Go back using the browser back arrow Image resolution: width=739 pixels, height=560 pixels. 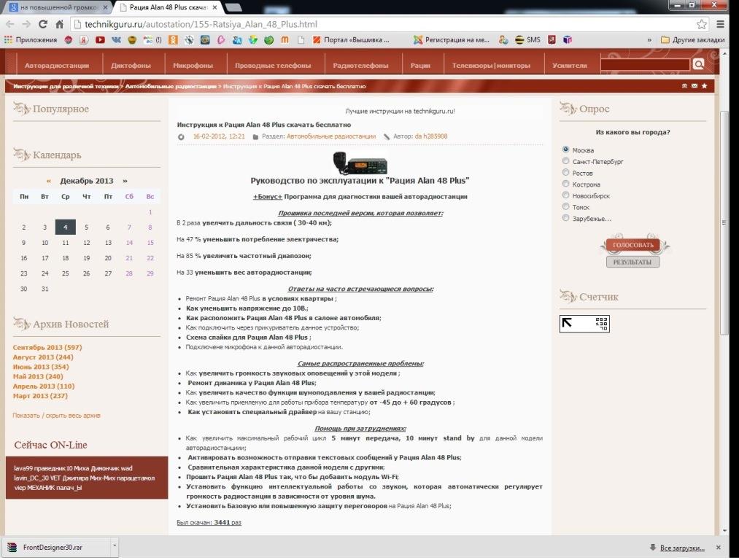(x=10, y=24)
